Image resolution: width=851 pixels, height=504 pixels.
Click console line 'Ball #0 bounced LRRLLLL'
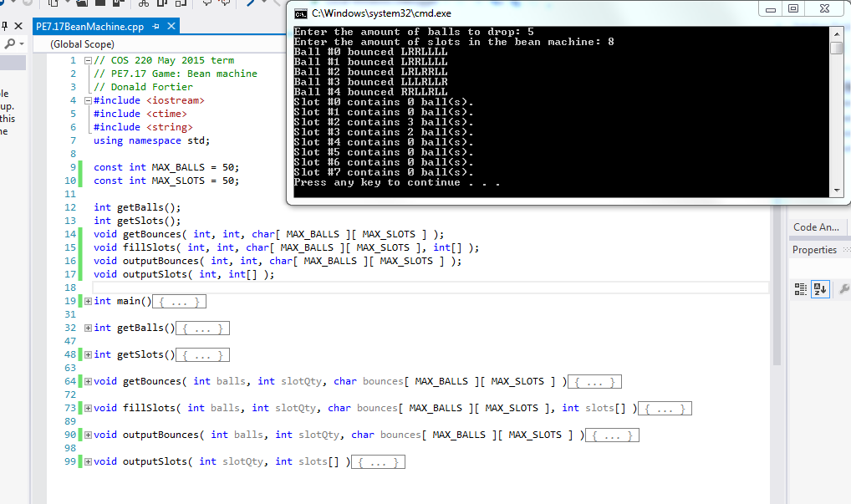[370, 52]
